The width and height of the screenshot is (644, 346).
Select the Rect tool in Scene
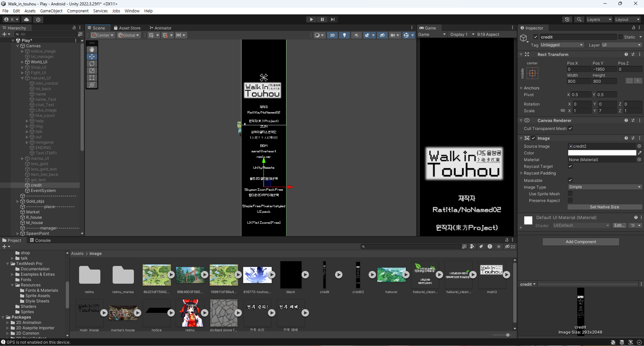(92, 78)
